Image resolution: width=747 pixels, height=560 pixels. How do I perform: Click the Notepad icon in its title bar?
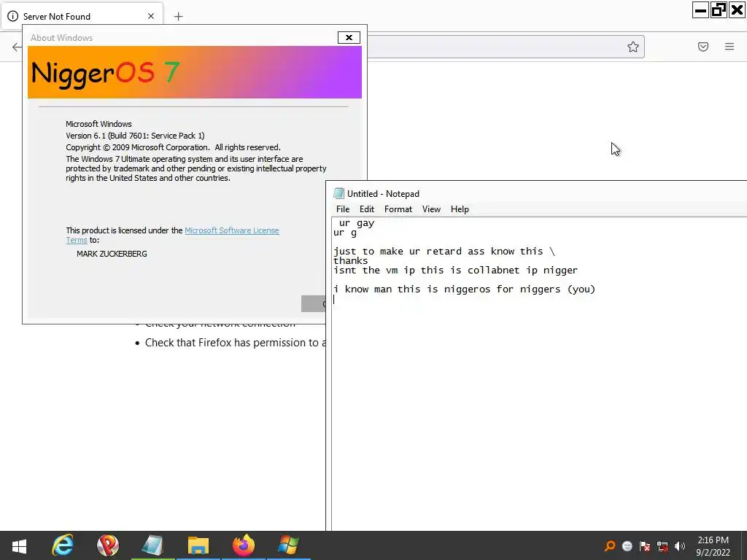pyautogui.click(x=338, y=193)
